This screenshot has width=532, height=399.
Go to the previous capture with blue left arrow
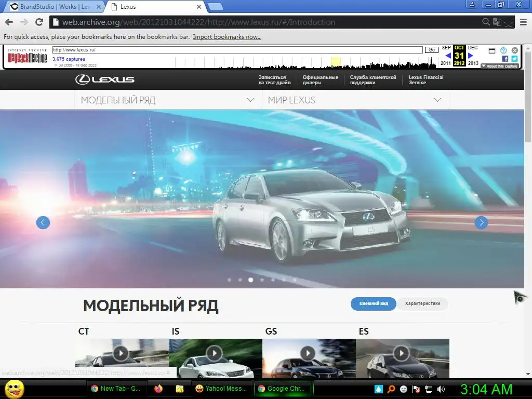(448, 56)
